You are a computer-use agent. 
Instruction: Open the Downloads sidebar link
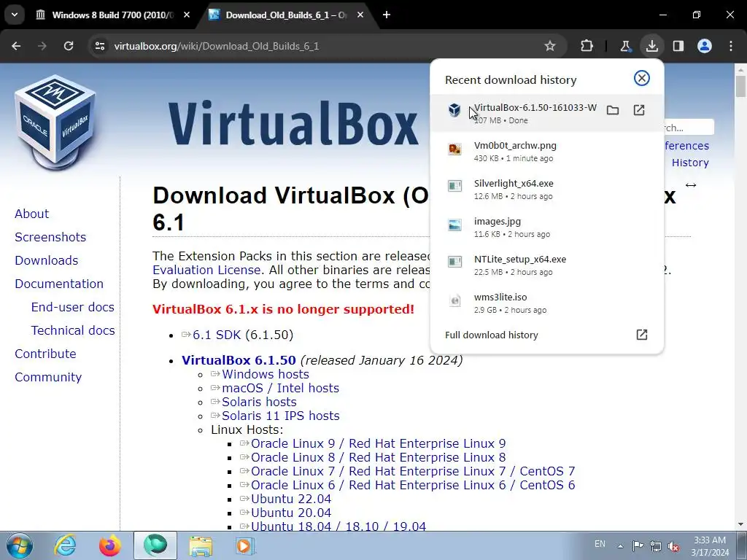click(x=46, y=260)
